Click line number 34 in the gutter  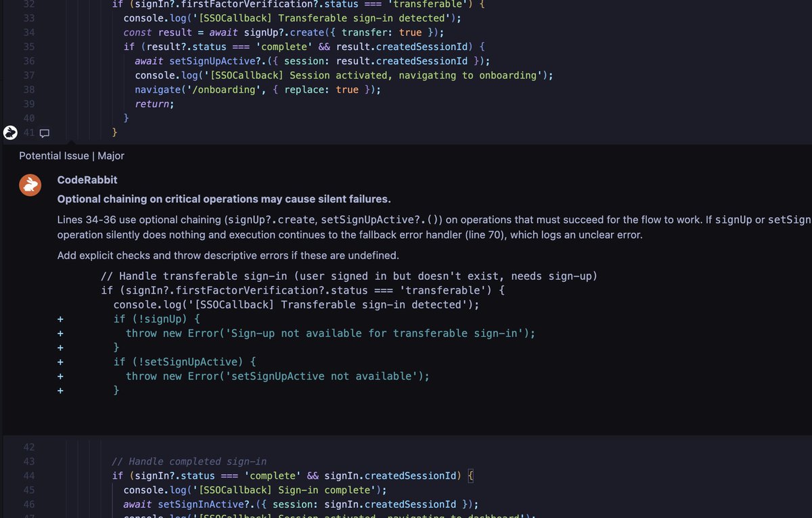pyautogui.click(x=29, y=32)
